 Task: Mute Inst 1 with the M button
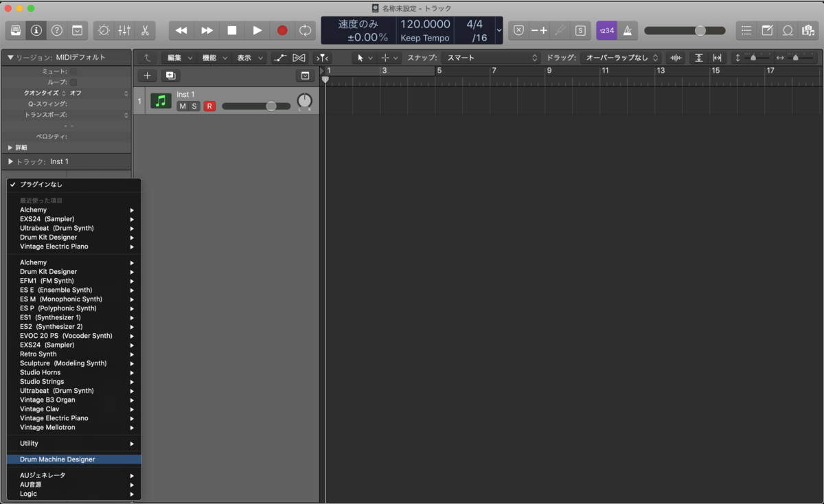(183, 106)
